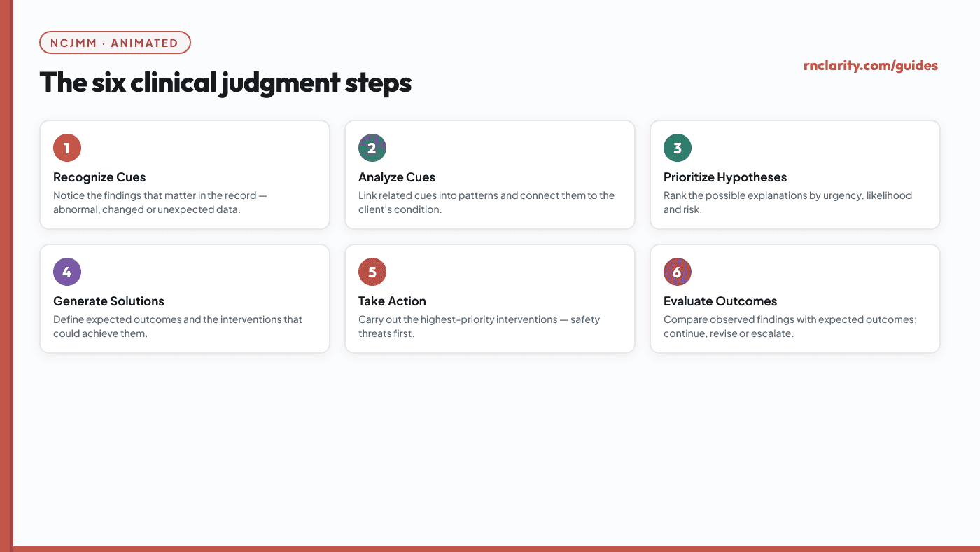The height and width of the screenshot is (552, 980).
Task: Click the number 2 circle badge
Action: (x=372, y=148)
